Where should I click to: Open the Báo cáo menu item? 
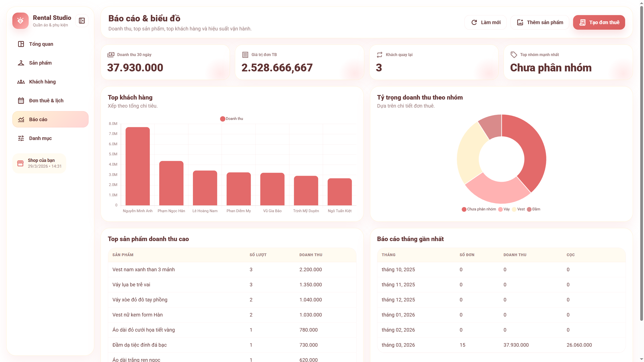50,119
